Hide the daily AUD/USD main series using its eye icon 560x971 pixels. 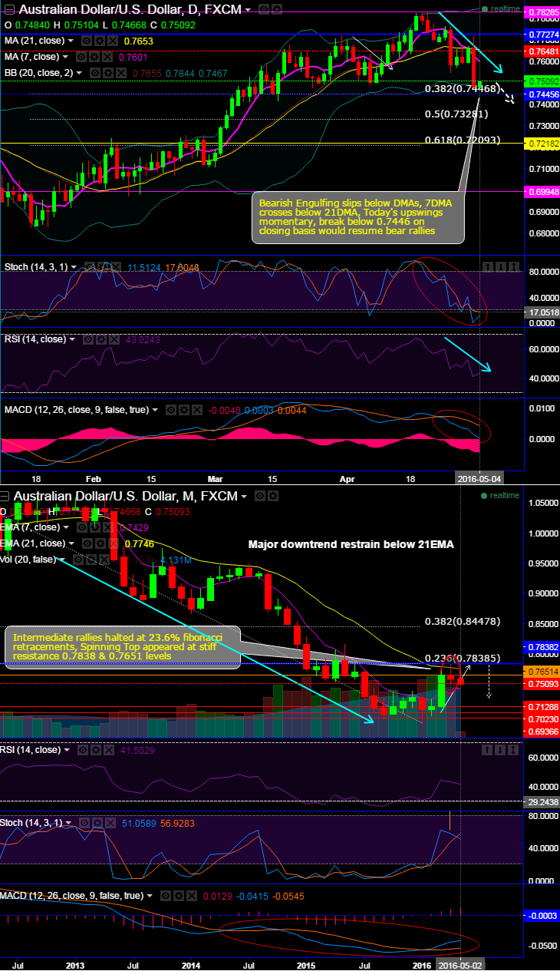coord(263,8)
